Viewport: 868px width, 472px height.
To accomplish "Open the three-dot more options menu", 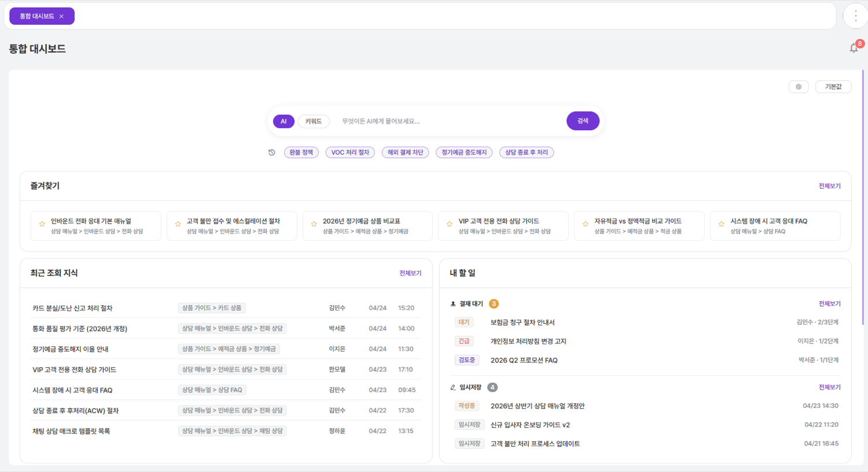I will pos(855,16).
